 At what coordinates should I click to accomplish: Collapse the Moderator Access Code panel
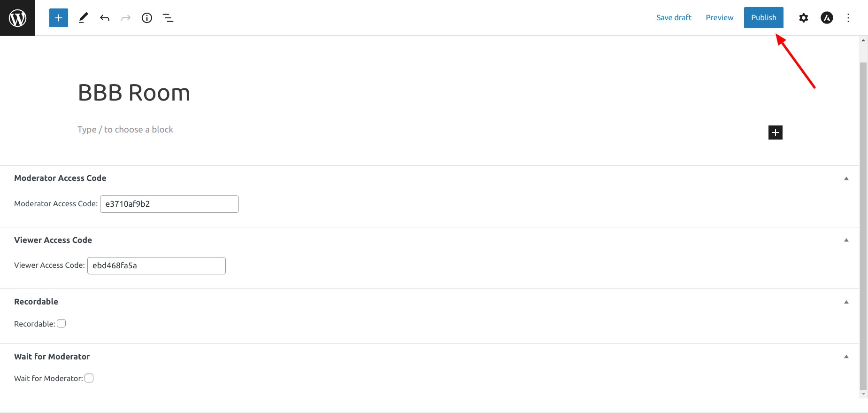pos(846,179)
